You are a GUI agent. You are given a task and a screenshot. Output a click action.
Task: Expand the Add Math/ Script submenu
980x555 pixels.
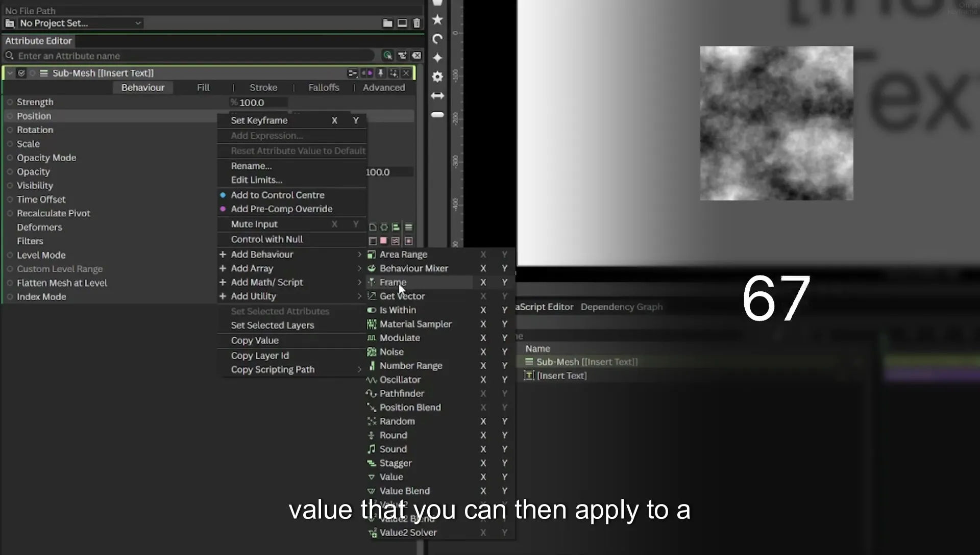pyautogui.click(x=291, y=282)
